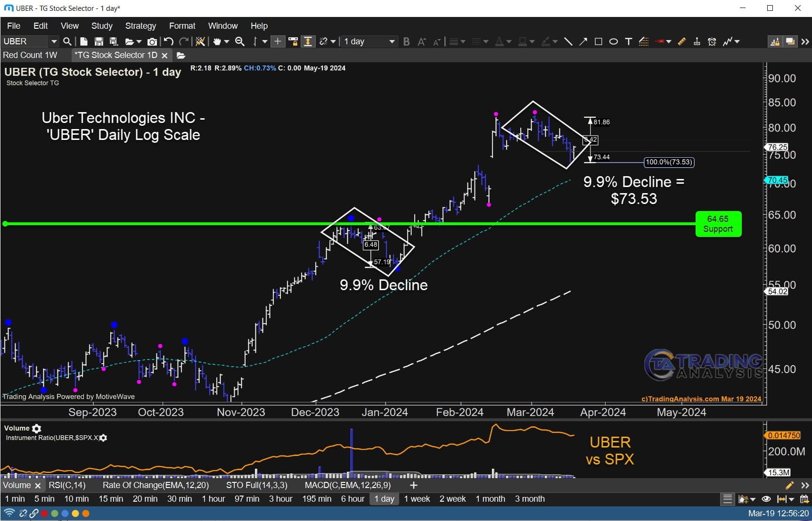Close the TG Stock Selector 1D tab

click(164, 56)
